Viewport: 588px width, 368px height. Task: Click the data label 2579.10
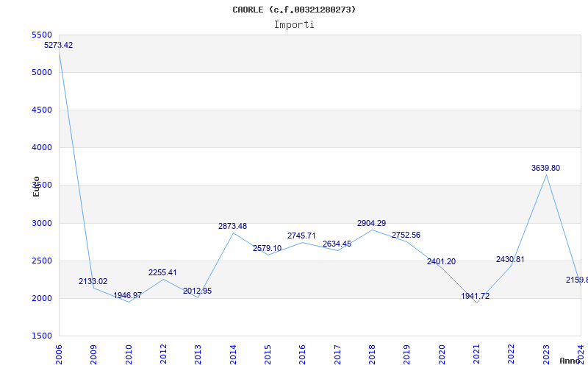pos(267,248)
